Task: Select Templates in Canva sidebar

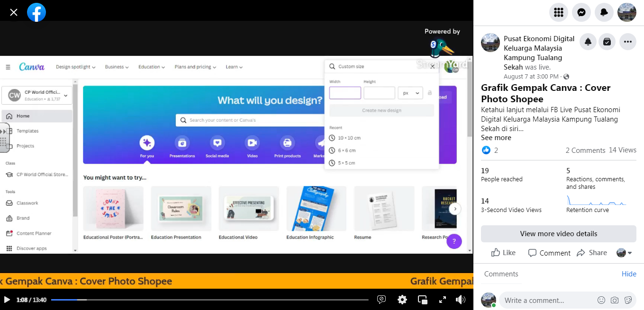Action: pos(37,131)
